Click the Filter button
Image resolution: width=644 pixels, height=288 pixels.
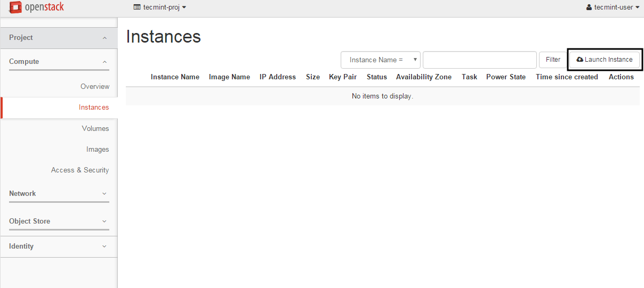pyautogui.click(x=553, y=60)
